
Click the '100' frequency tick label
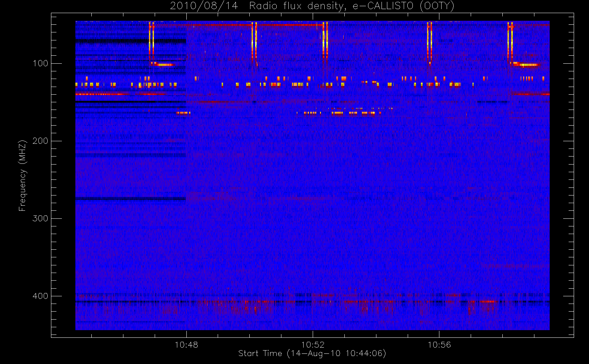40,63
